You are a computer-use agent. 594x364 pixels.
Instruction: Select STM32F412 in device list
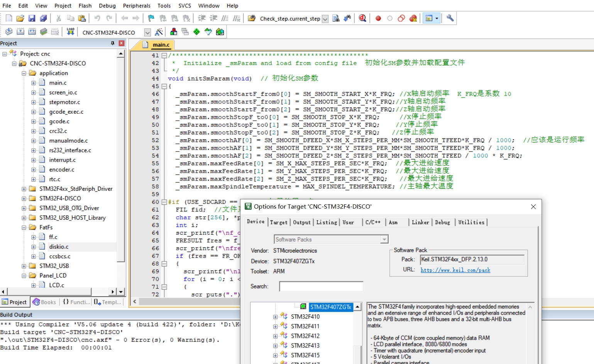click(x=305, y=336)
